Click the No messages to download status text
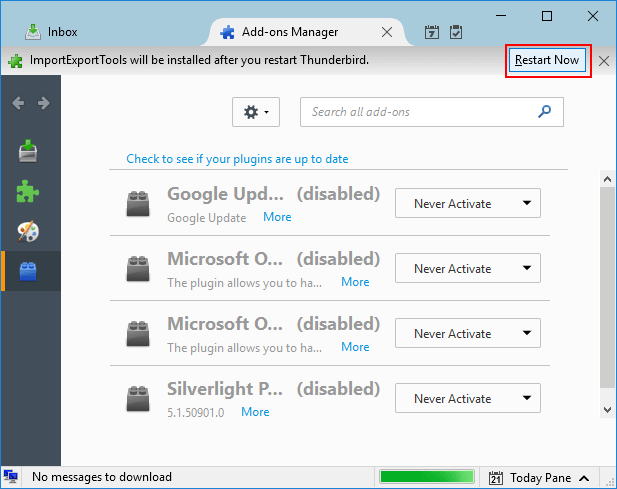 point(102,477)
